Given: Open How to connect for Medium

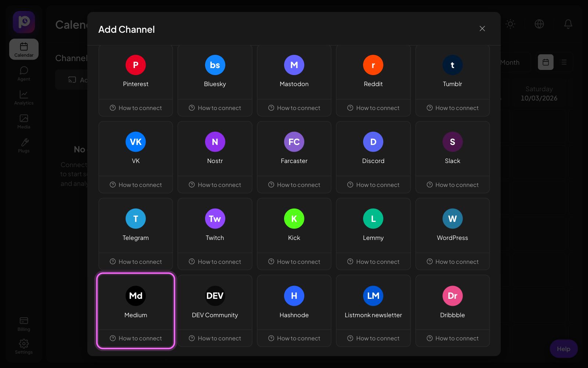Looking at the screenshot, I should click(x=136, y=338).
